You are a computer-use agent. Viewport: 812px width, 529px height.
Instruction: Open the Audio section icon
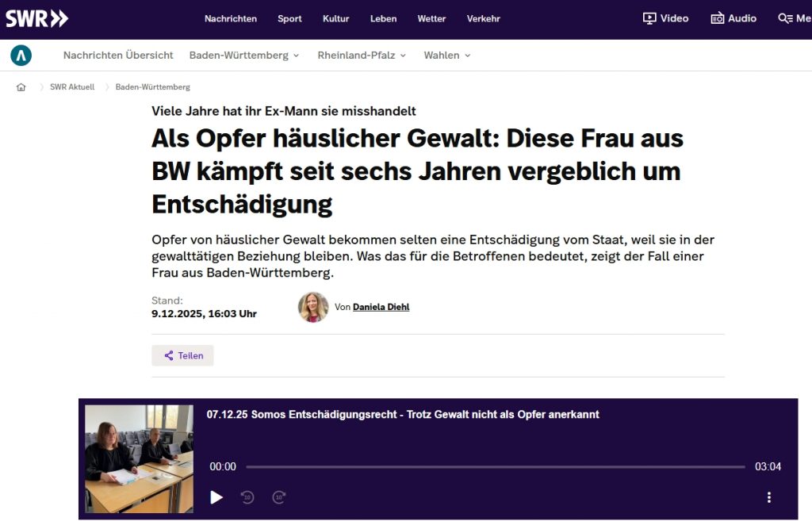pyautogui.click(x=718, y=18)
